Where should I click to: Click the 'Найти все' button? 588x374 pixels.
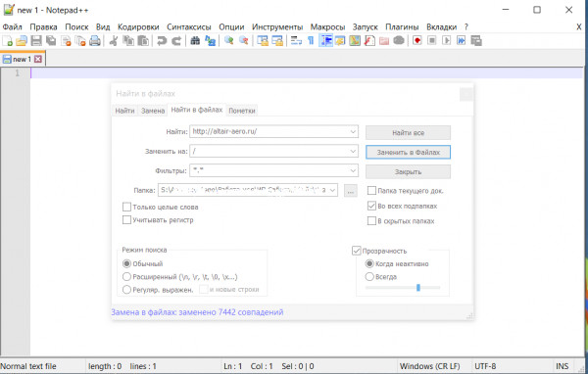point(408,132)
